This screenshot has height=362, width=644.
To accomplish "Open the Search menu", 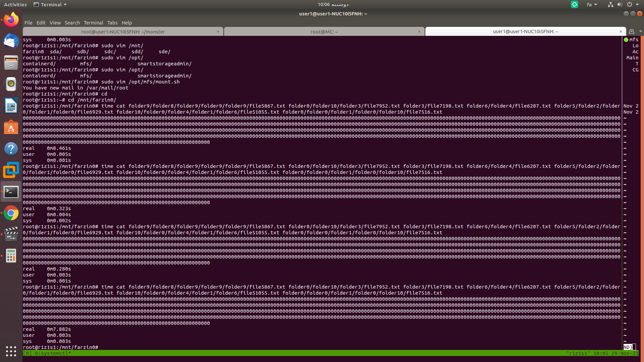I will (x=72, y=23).
